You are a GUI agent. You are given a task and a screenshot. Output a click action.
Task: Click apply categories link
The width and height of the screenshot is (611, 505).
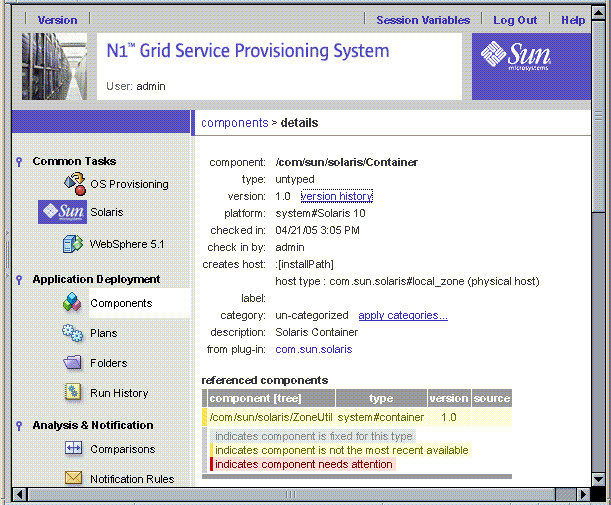tap(403, 315)
